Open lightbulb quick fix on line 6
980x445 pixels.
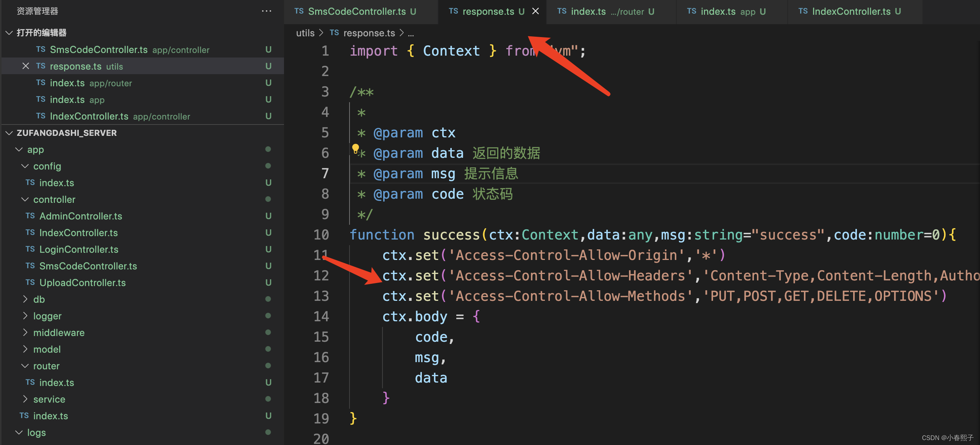pyautogui.click(x=356, y=149)
